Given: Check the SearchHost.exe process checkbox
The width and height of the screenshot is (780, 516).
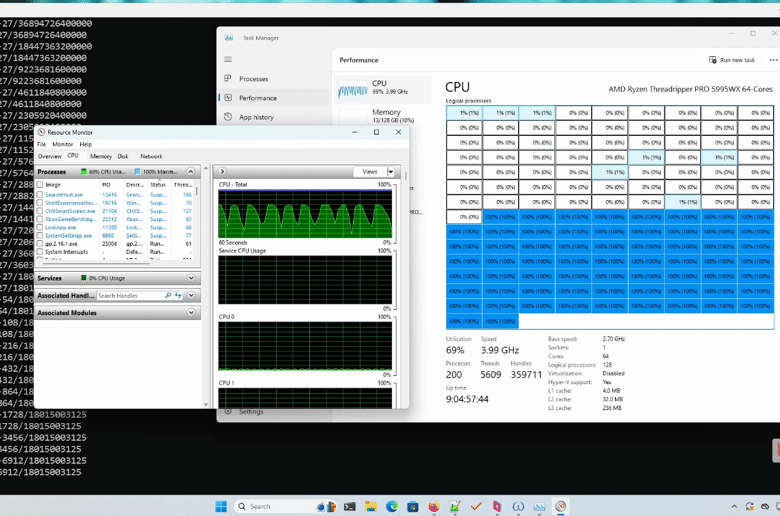Looking at the screenshot, I should [40, 195].
